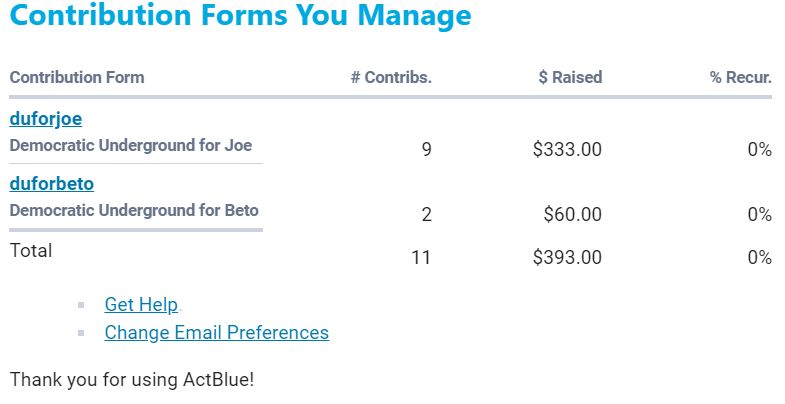The image size is (785, 404).
Task: Click the Get Help link
Action: pos(141,305)
